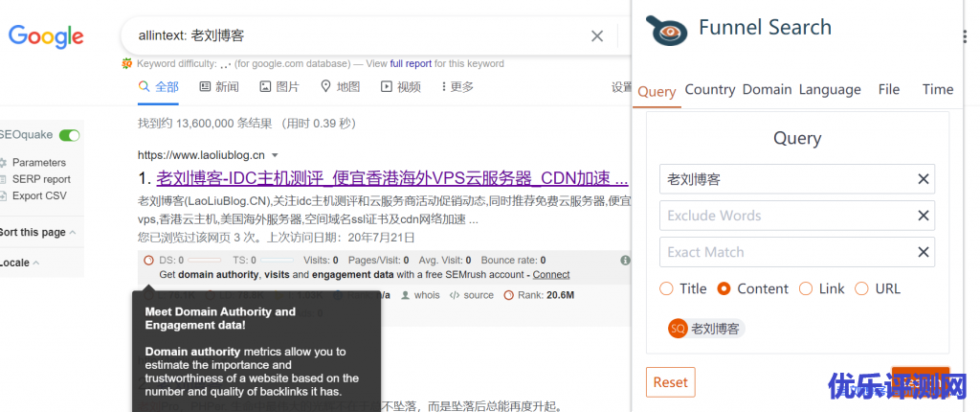Viewport: 980px width, 412px height.
Task: Switch to the File tab
Action: (x=889, y=89)
